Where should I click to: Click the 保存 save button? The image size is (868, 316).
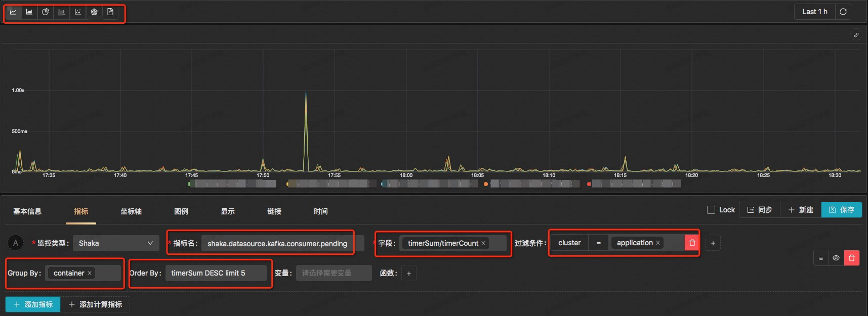pos(841,210)
